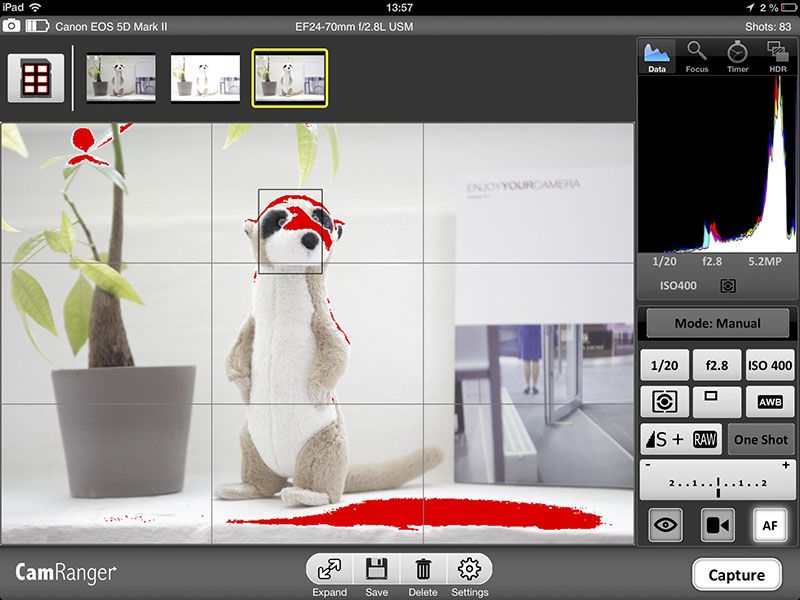Adjust the exposure compensation scale
The height and width of the screenshot is (600, 800).
point(717,481)
